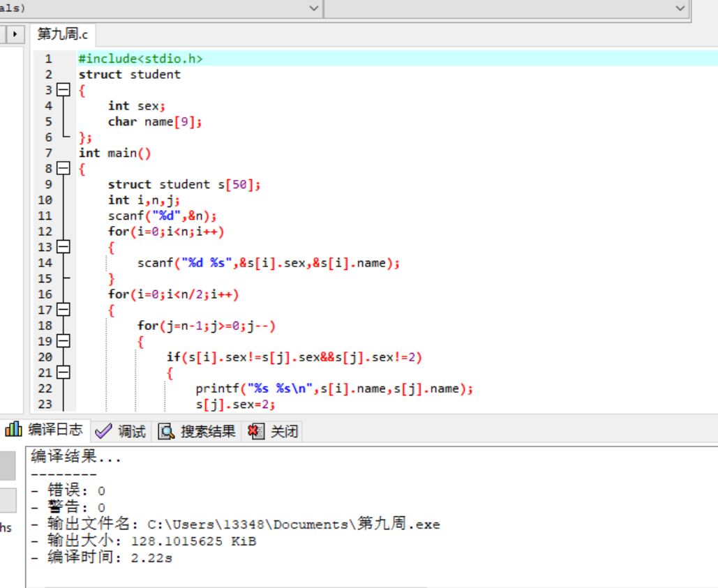
Task: Click the 关闭 panel tab
Action: coord(272,431)
